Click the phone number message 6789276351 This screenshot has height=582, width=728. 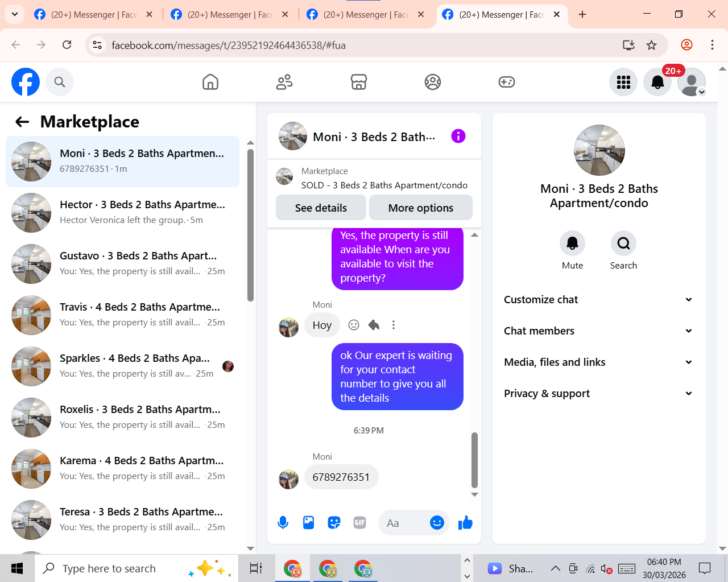(341, 477)
